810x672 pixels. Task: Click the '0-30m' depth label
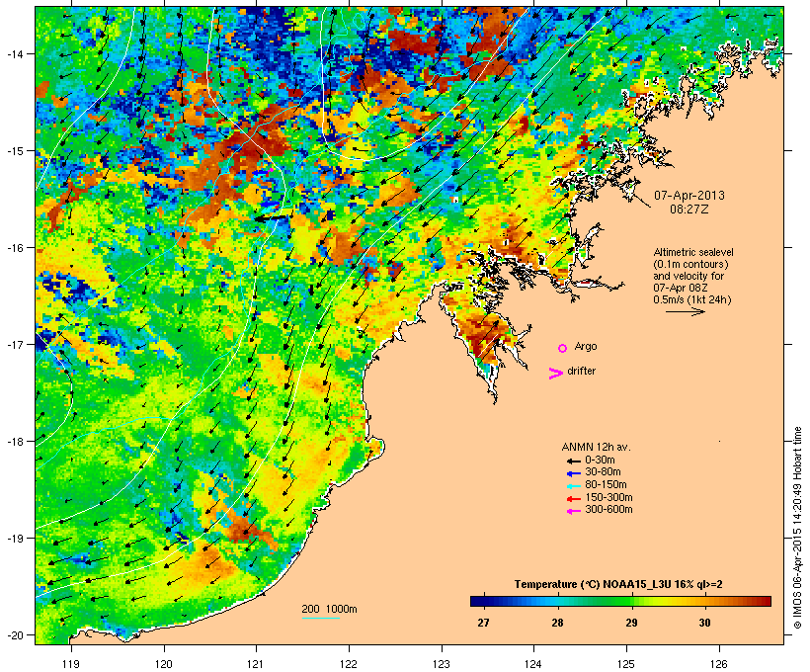coord(600,461)
